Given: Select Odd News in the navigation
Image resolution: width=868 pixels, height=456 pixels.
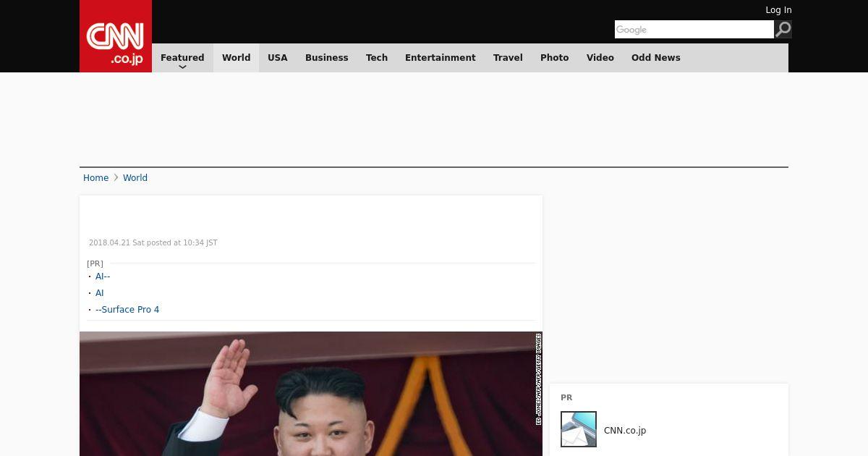Looking at the screenshot, I should [x=656, y=58].
